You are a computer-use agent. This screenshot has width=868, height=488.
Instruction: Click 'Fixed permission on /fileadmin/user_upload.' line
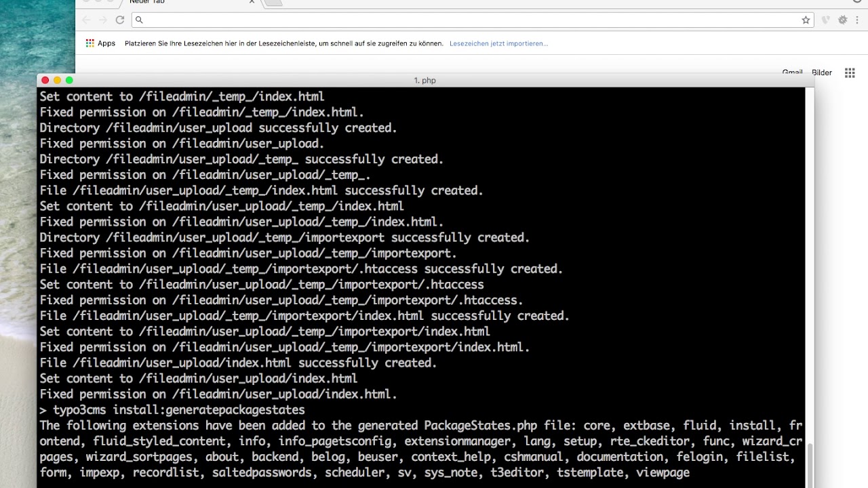click(182, 144)
